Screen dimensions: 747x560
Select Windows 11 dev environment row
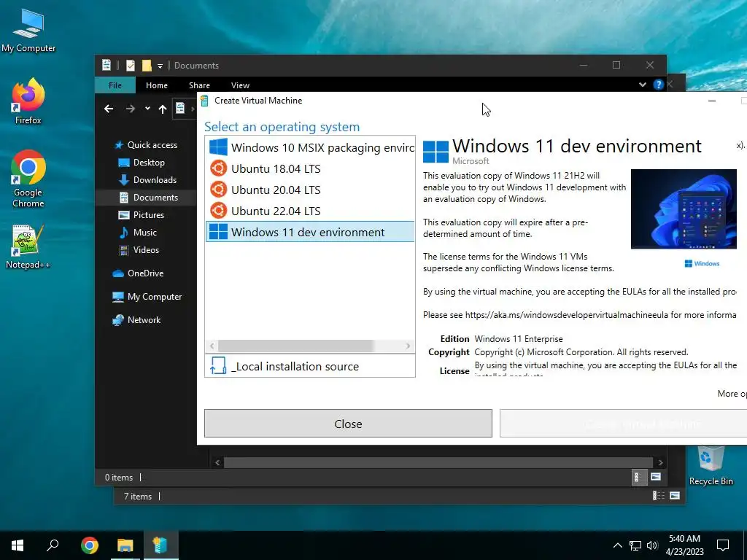(310, 232)
